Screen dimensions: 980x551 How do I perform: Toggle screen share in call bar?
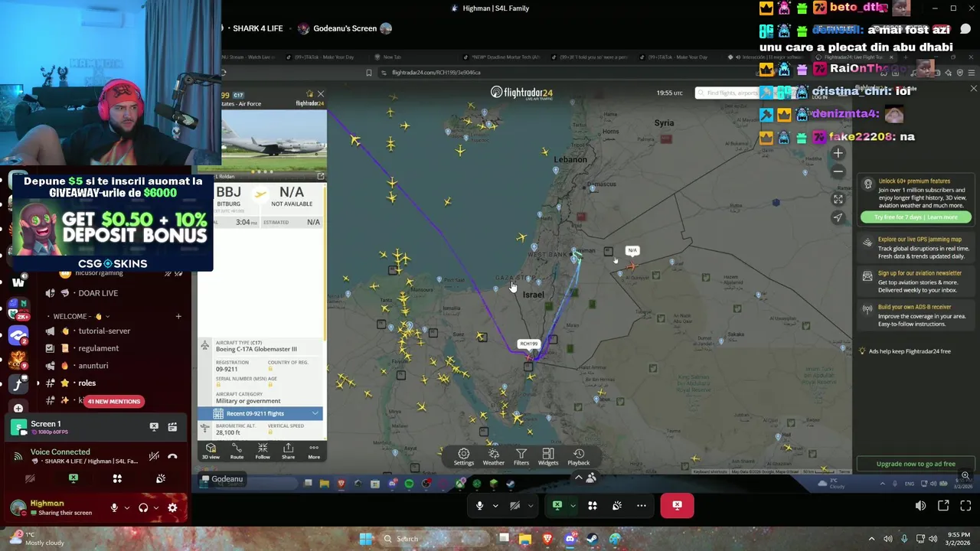tap(557, 506)
